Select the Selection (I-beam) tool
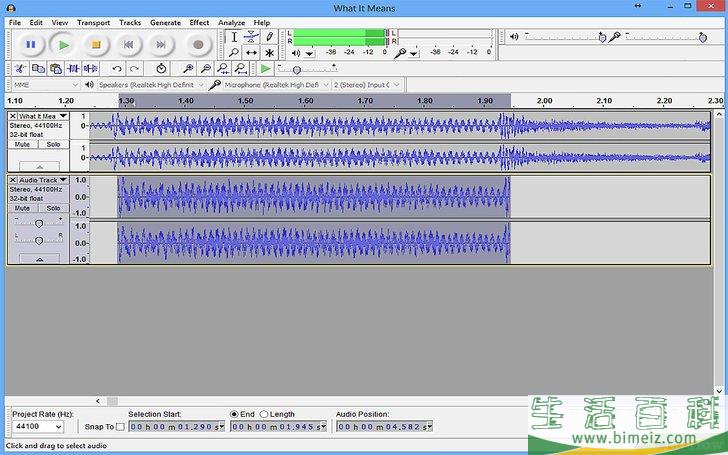Screen dimensions: 728x455 point(234,37)
